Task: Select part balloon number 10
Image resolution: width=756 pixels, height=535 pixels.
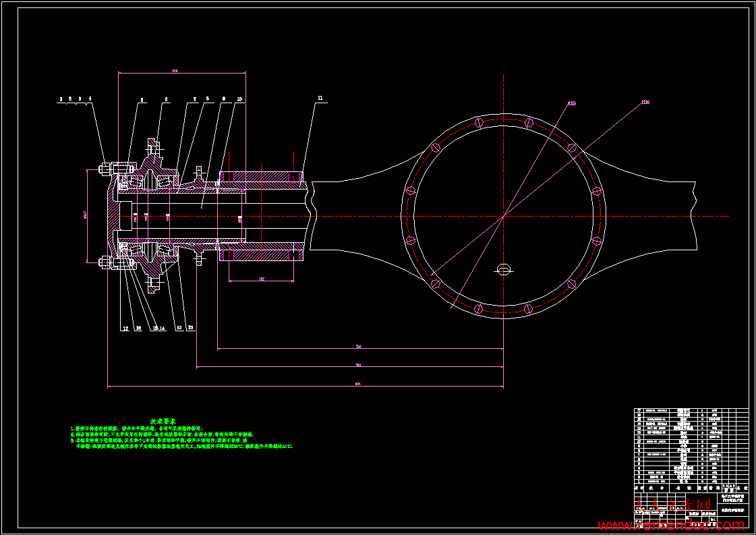Action: pos(239,99)
